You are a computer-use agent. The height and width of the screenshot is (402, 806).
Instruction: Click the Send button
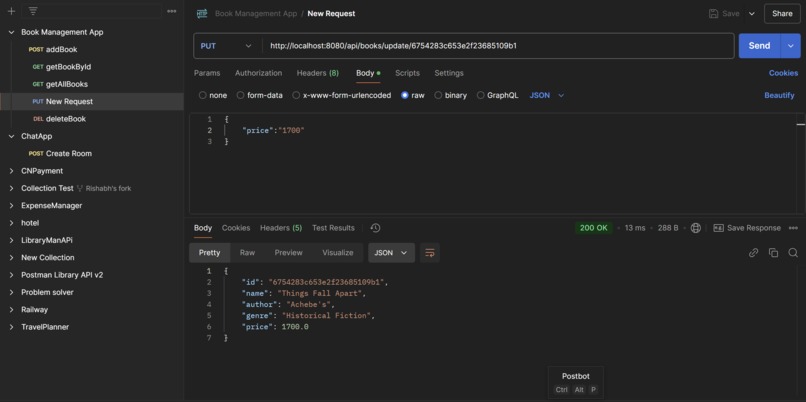pos(759,46)
